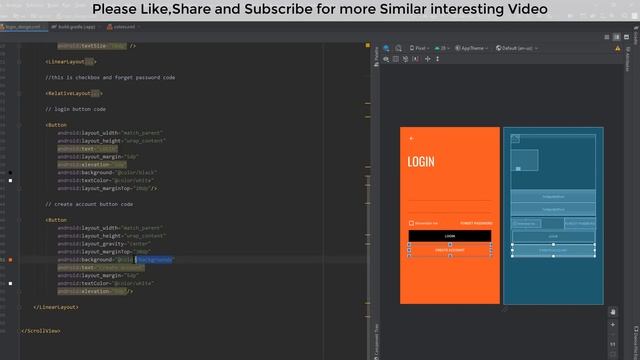Click the LOGIN title in orange preview
The image size is (640, 360).
(x=421, y=162)
